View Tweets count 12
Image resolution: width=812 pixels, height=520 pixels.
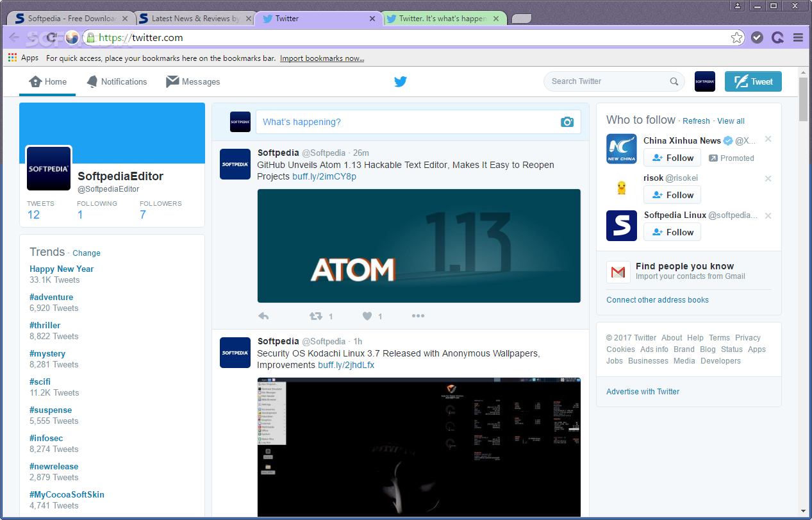tap(33, 215)
